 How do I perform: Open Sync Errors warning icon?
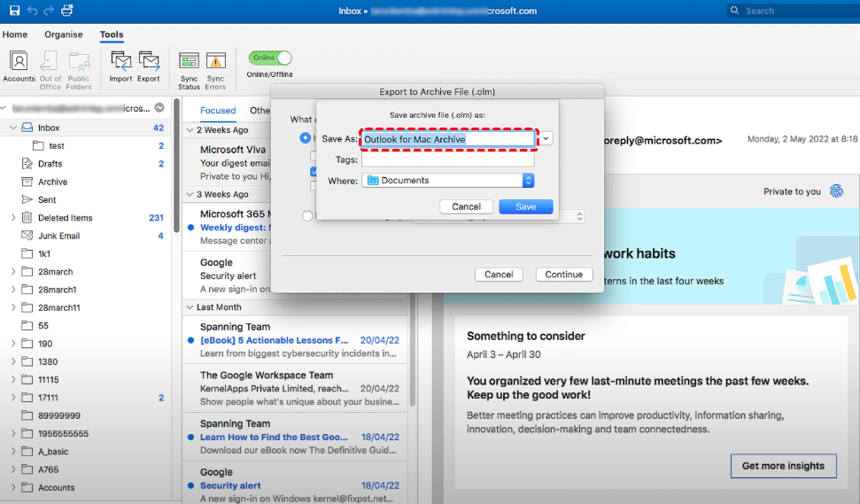tap(215, 70)
